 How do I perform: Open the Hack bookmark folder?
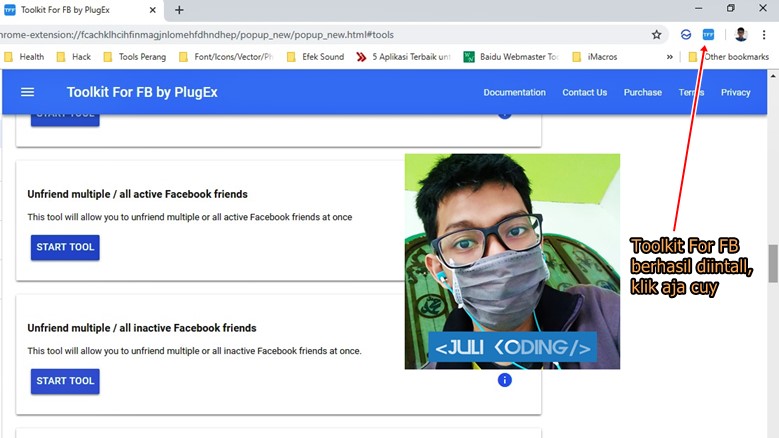click(x=74, y=57)
